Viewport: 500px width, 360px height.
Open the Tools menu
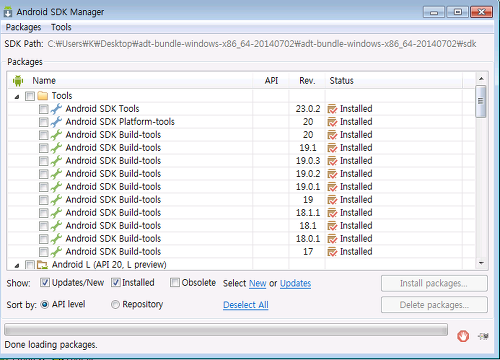pos(61,27)
